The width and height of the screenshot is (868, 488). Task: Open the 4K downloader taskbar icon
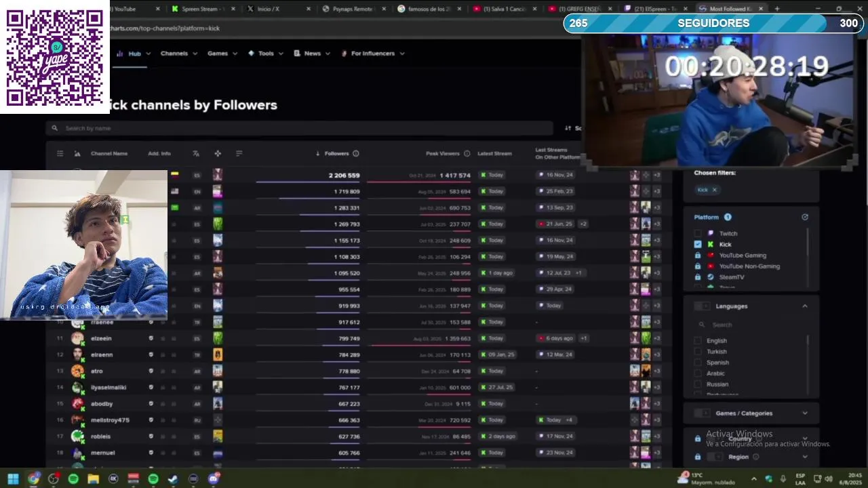(113, 479)
